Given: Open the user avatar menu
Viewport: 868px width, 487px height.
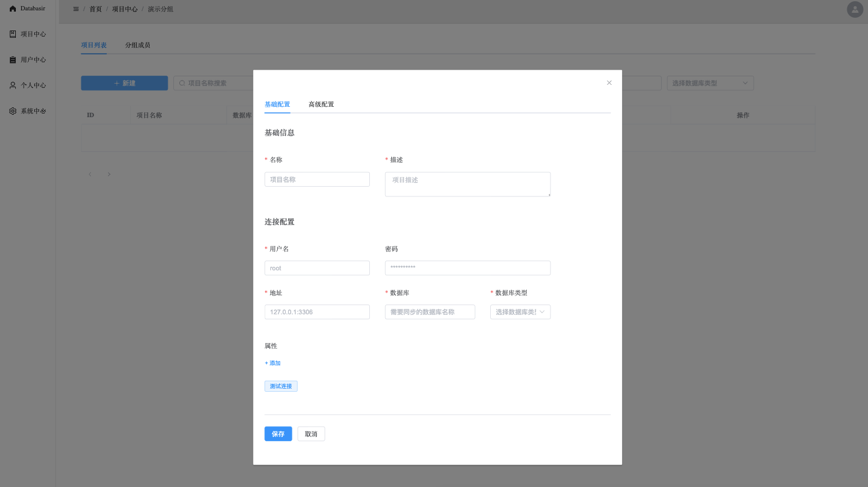Looking at the screenshot, I should click(854, 10).
